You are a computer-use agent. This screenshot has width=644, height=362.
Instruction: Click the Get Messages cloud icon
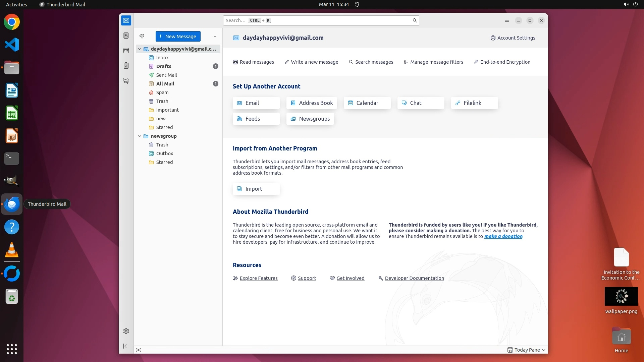coord(142,36)
